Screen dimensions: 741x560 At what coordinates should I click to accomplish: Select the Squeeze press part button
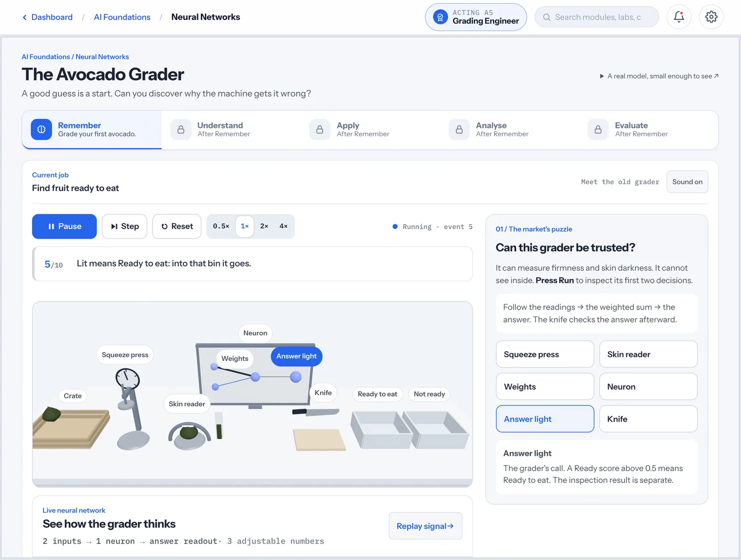(545, 354)
